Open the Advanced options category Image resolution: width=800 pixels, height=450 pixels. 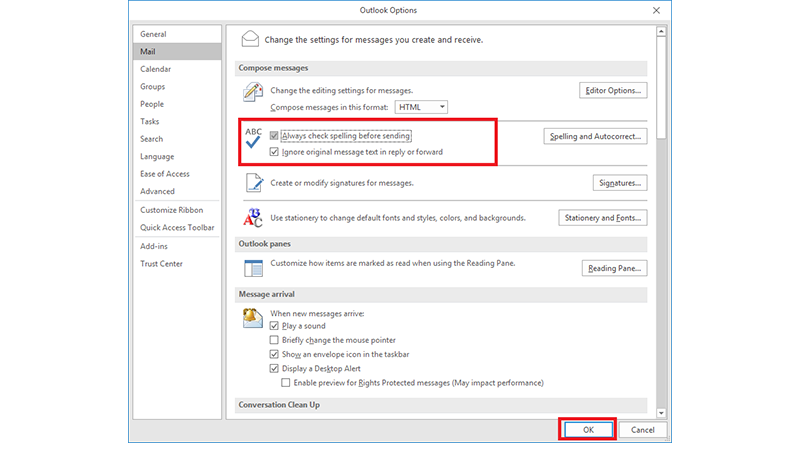177,191
